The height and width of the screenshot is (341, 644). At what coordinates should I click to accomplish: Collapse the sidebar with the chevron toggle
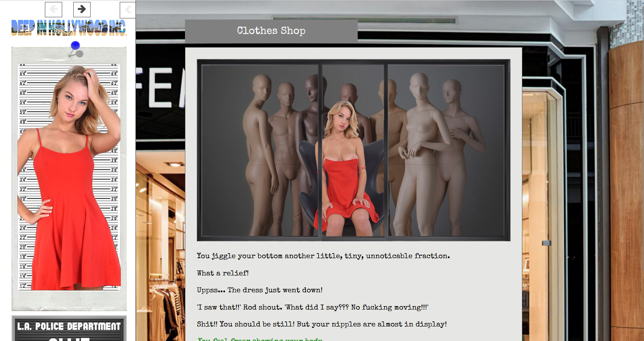click(128, 9)
